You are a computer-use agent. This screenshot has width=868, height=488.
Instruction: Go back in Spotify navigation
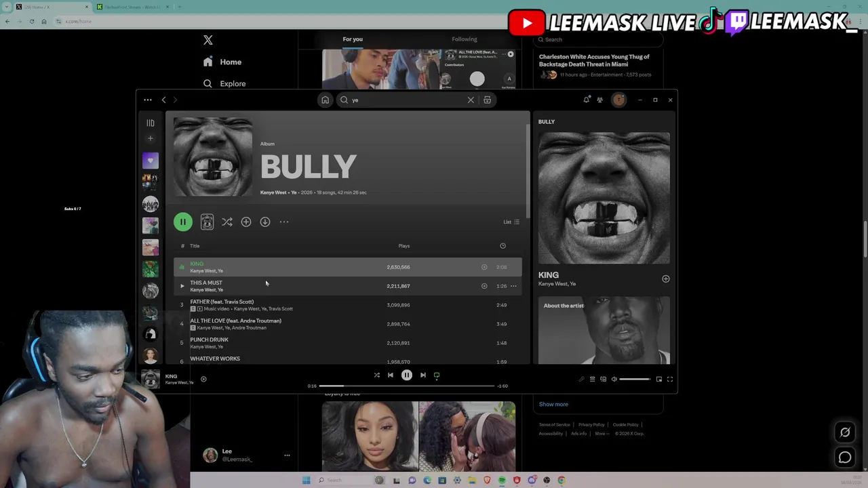pos(163,100)
